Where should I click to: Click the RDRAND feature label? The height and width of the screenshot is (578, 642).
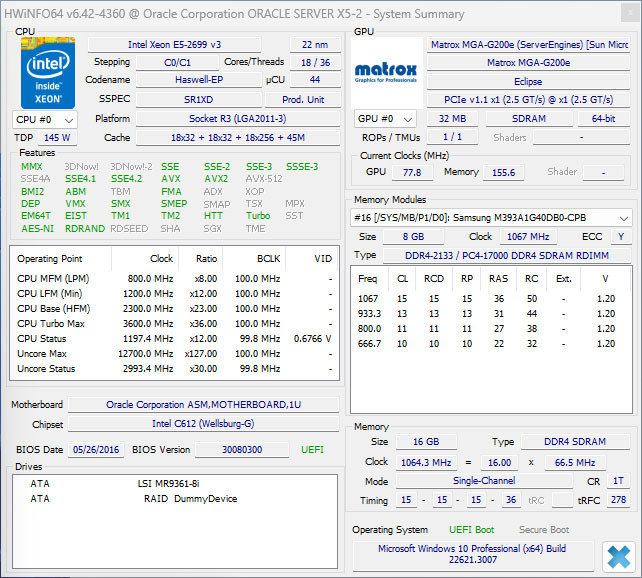click(x=85, y=228)
